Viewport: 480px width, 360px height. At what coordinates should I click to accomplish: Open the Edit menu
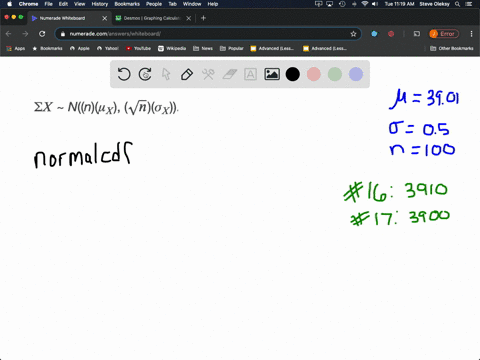(63, 4)
